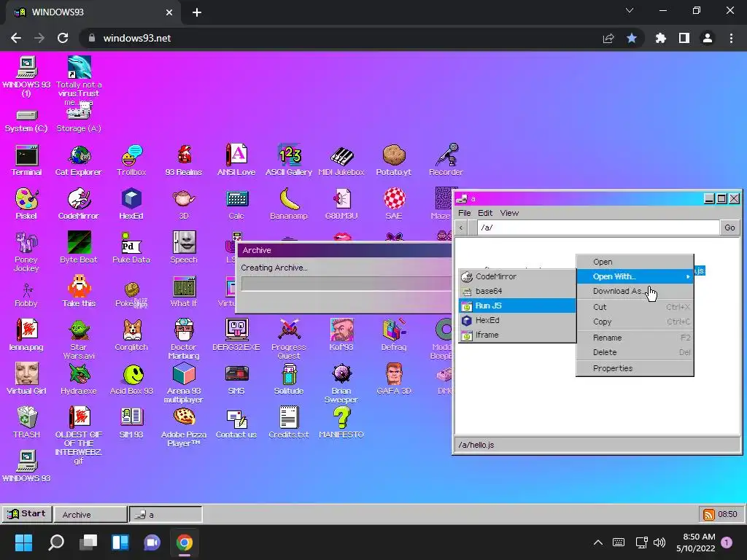Launch the Speech icon

click(184, 248)
